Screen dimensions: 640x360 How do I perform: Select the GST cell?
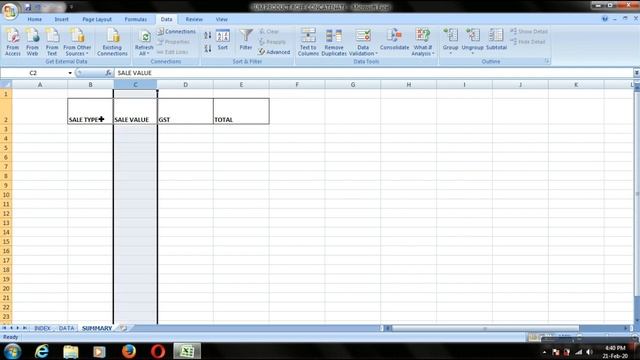185,111
